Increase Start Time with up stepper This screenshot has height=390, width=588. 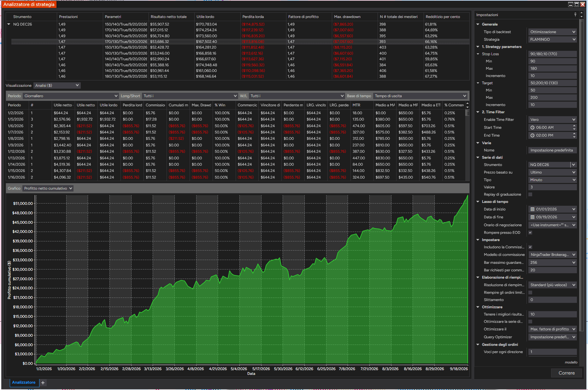pos(574,126)
